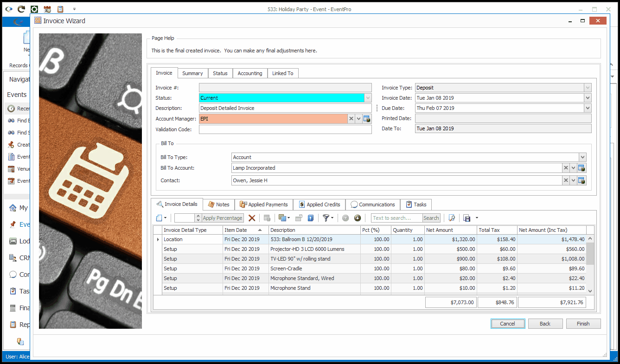Open the green gear settings icon
This screenshot has height=364, width=620.
34,9
